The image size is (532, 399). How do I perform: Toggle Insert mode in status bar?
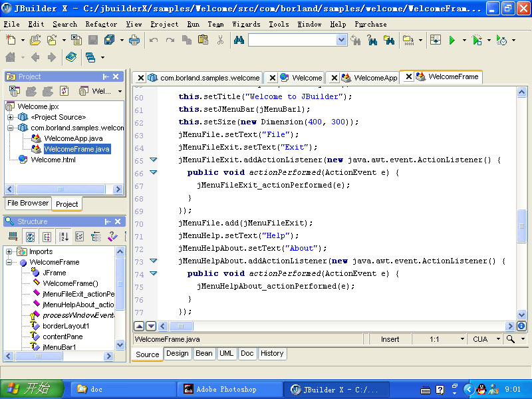390,339
